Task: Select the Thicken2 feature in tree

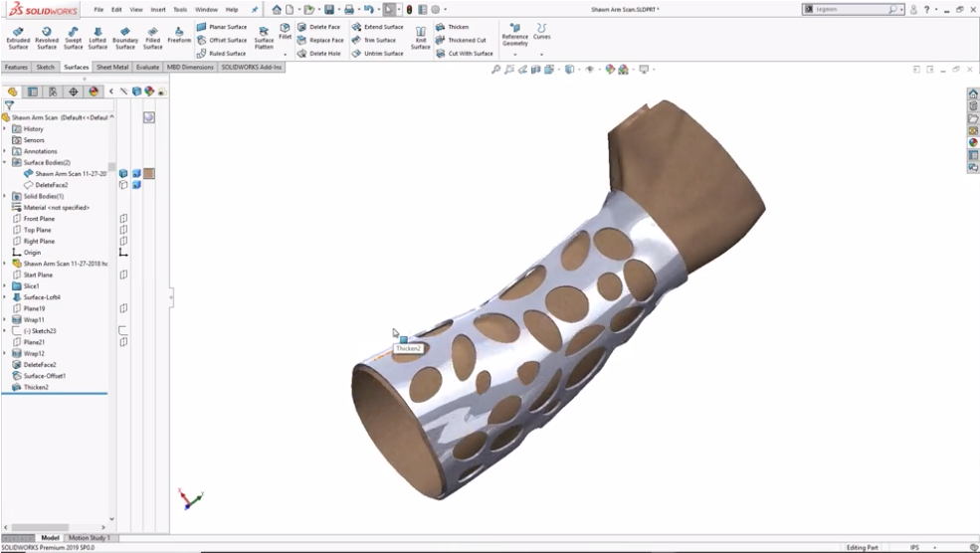Action: tap(36, 388)
